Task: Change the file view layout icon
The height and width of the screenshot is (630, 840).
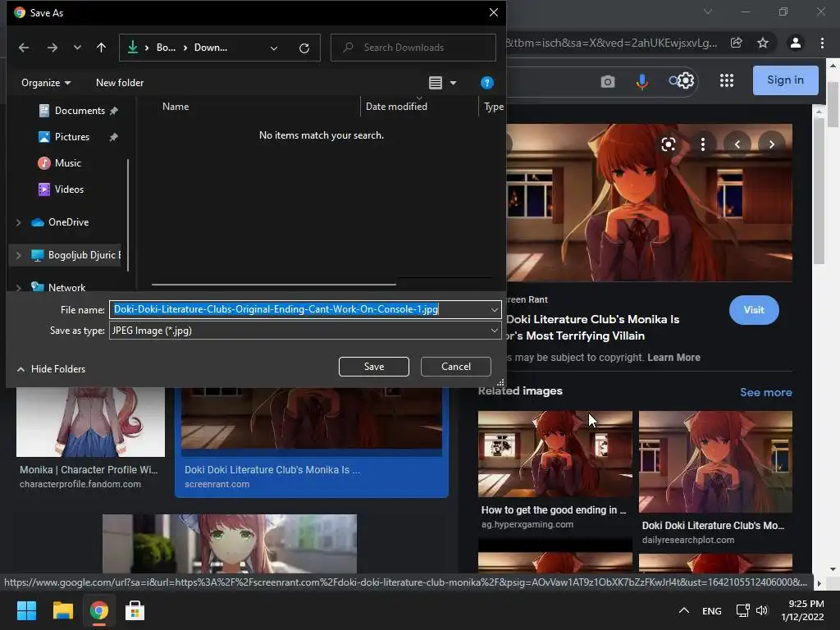Action: coord(436,83)
